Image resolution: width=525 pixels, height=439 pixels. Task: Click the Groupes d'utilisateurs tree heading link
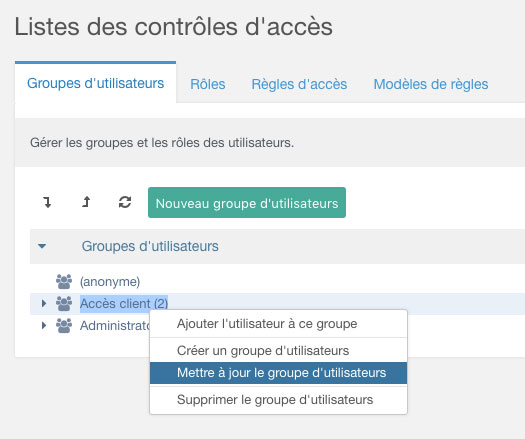(150, 246)
